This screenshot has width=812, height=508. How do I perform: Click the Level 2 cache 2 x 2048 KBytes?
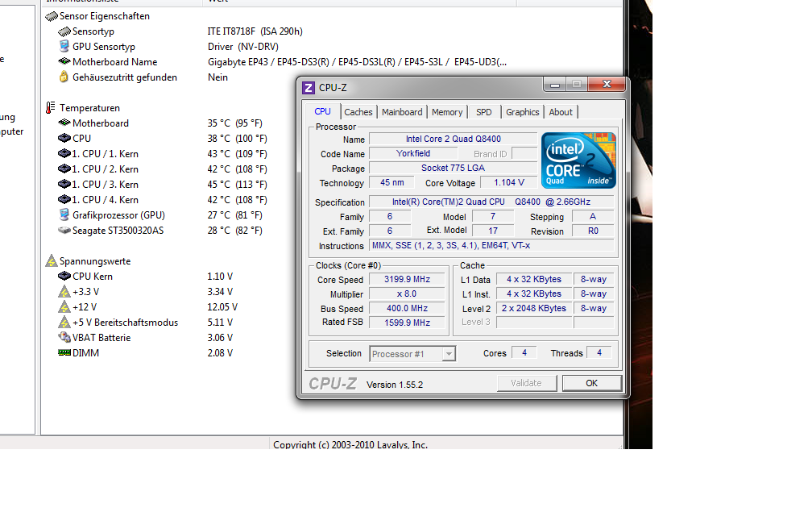(534, 308)
